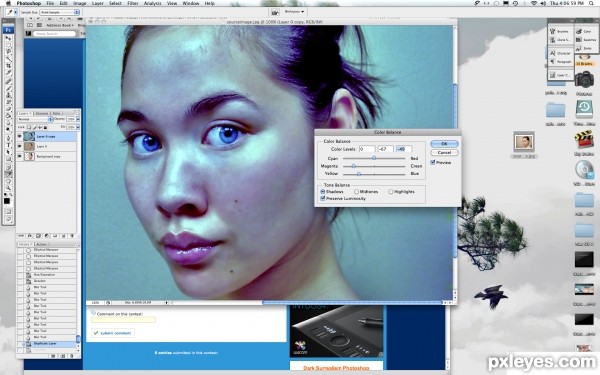Select the Hand tool
The width and height of the screenshot is (600, 375).
(8, 181)
